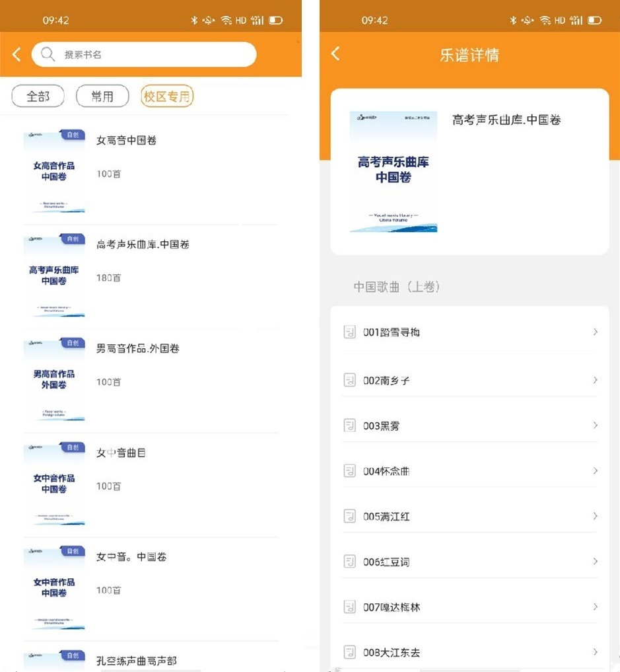The width and height of the screenshot is (620, 672).
Task: Click the score icon beside 003黑雾
Action: click(350, 426)
